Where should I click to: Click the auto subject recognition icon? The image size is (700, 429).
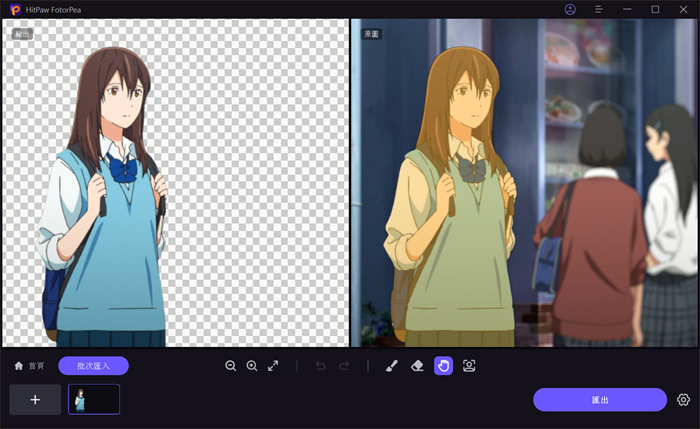coord(469,366)
